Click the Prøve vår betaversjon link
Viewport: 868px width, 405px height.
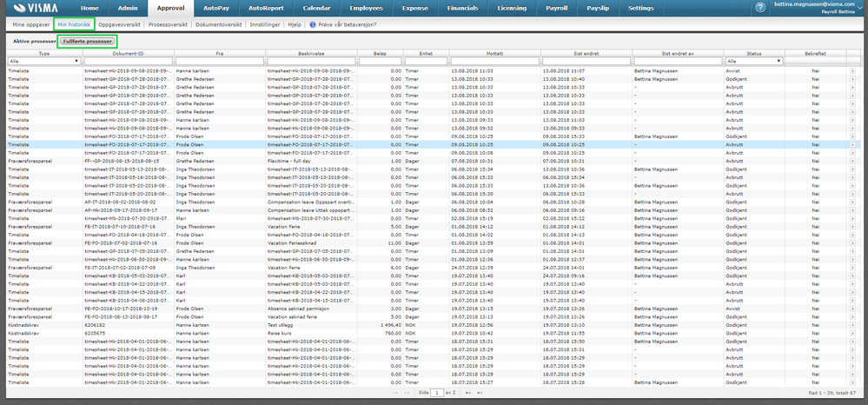coord(328,24)
